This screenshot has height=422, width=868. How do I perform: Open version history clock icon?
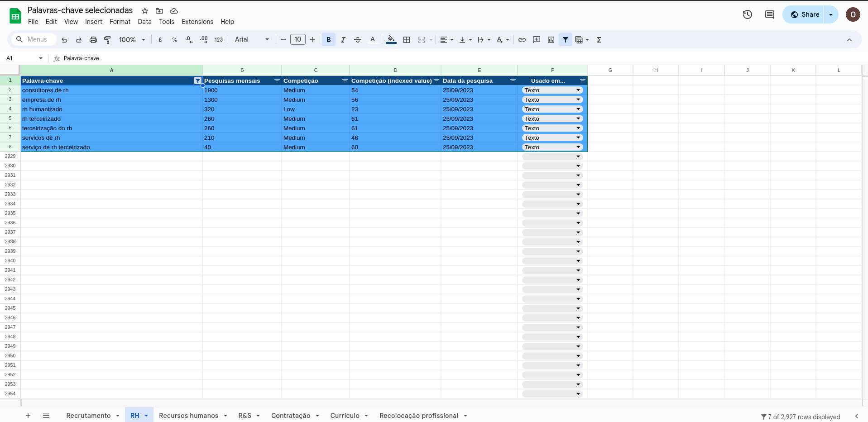[x=747, y=14]
